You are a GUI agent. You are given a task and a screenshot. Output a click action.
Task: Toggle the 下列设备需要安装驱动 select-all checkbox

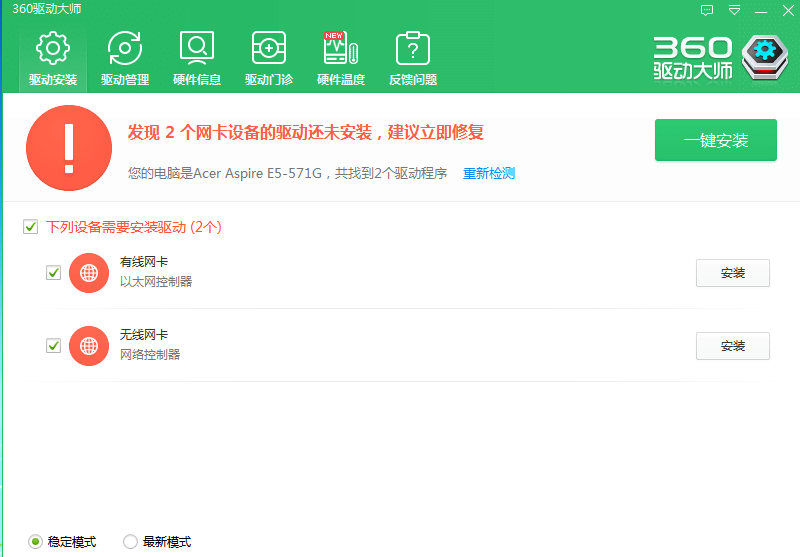31,227
